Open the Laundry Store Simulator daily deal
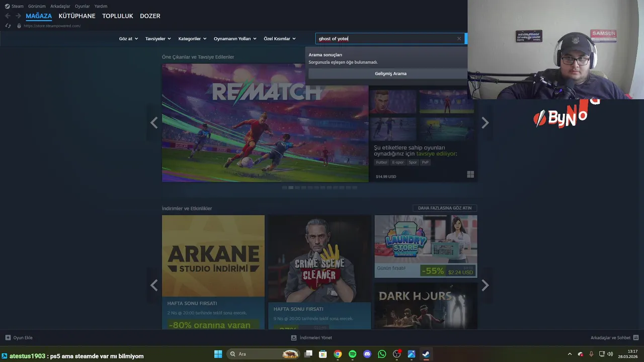 click(x=426, y=246)
